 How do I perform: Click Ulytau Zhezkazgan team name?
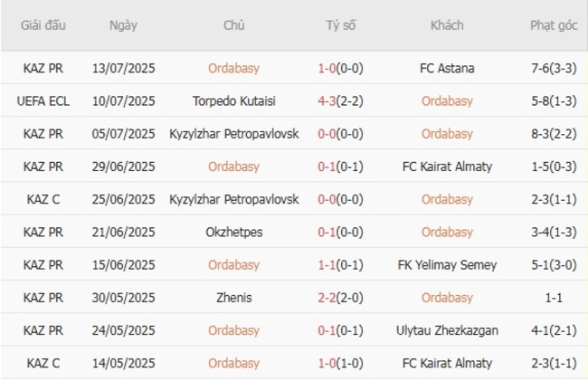tap(447, 330)
